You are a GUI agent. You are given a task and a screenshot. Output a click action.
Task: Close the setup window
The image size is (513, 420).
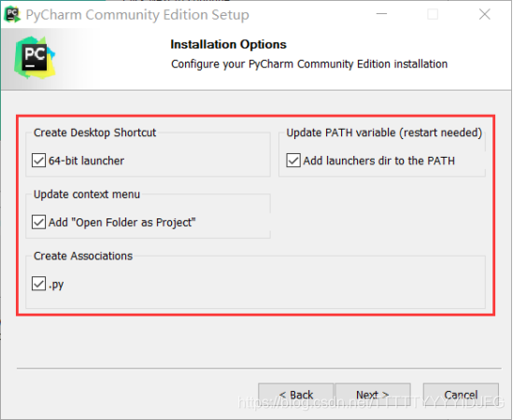coord(485,14)
